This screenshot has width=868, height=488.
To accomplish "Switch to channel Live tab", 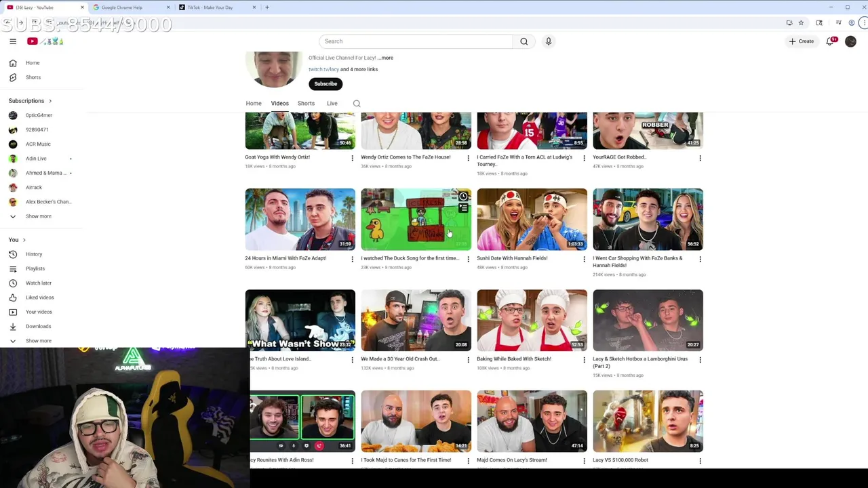I will click(x=332, y=104).
